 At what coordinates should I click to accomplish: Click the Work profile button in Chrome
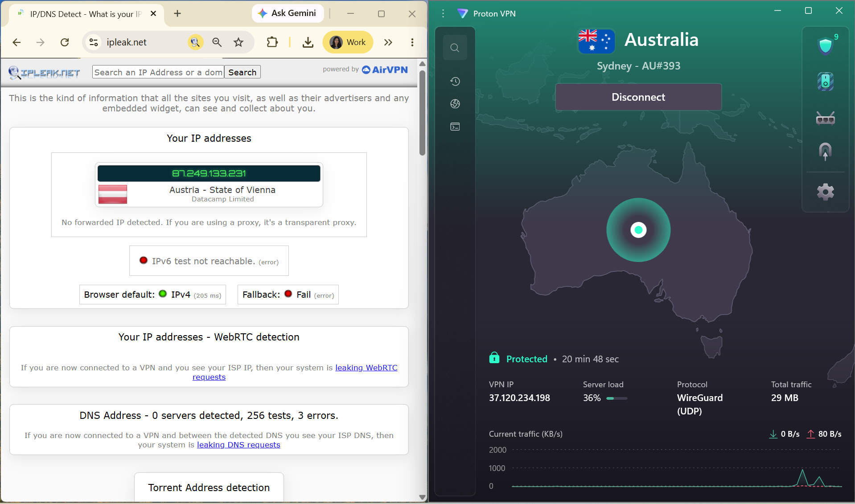[348, 42]
